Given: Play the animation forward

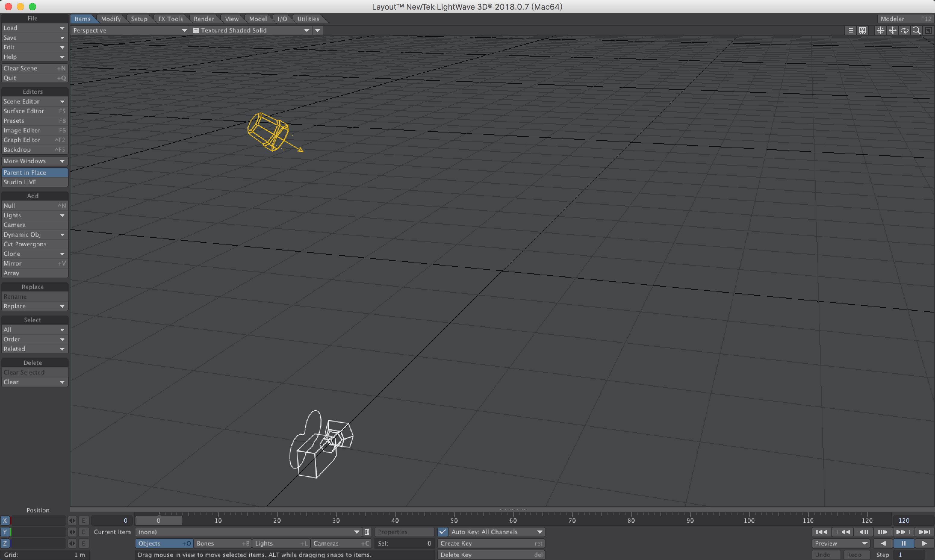Looking at the screenshot, I should (924, 543).
